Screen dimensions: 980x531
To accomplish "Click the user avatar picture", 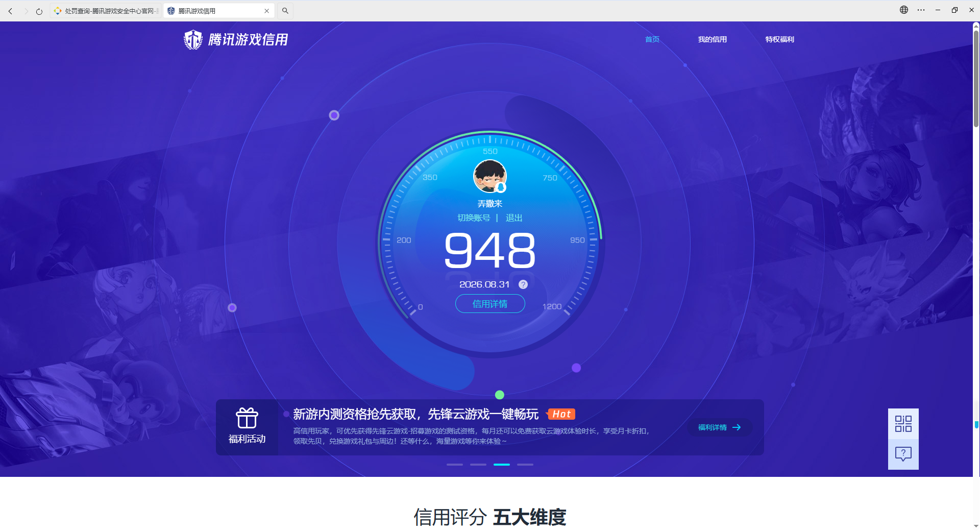I will [490, 176].
